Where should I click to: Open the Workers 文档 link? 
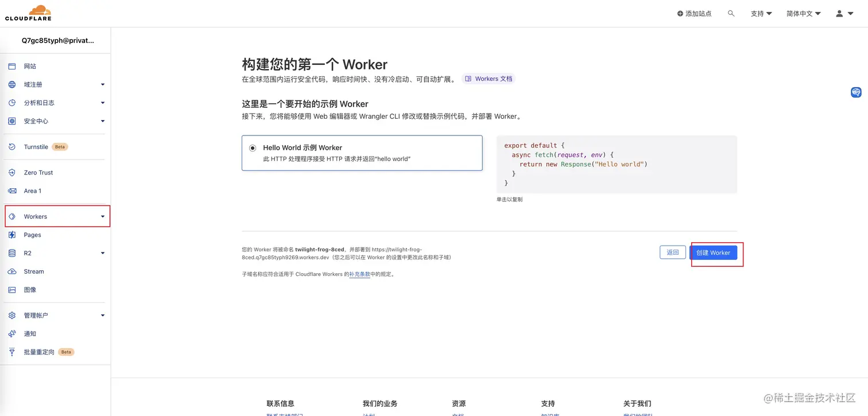pyautogui.click(x=489, y=79)
